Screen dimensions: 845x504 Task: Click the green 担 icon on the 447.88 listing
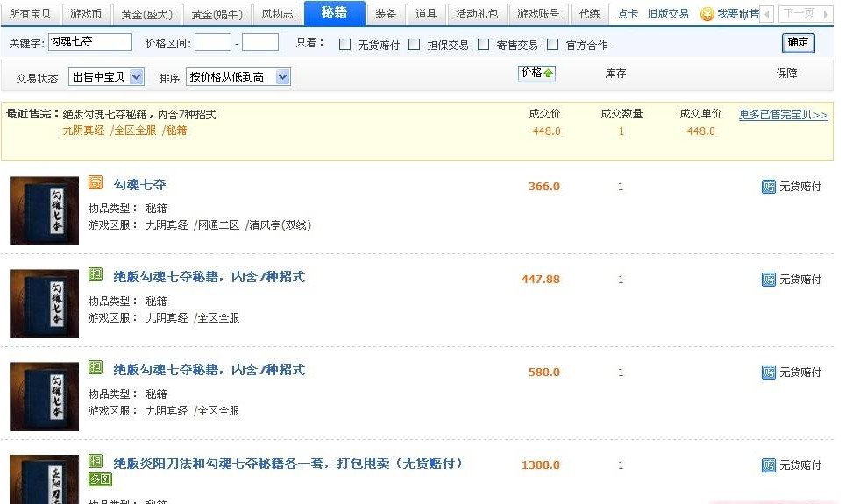click(96, 275)
